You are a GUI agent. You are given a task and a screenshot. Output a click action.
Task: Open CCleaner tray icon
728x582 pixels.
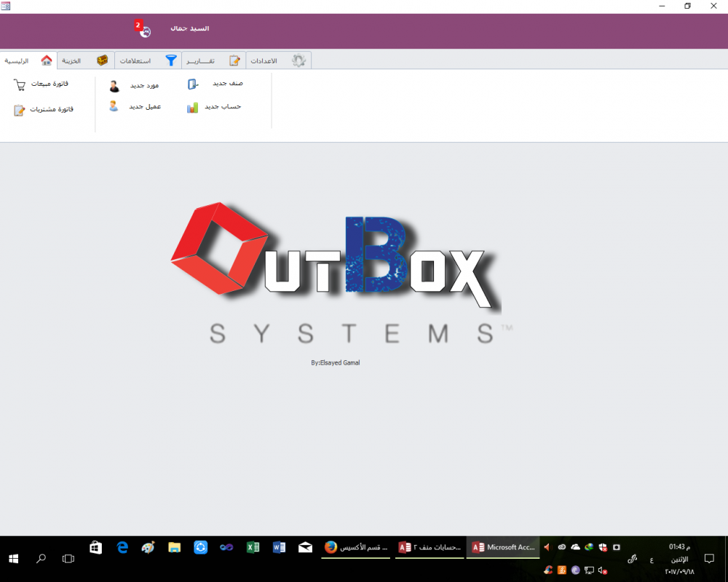click(548, 570)
